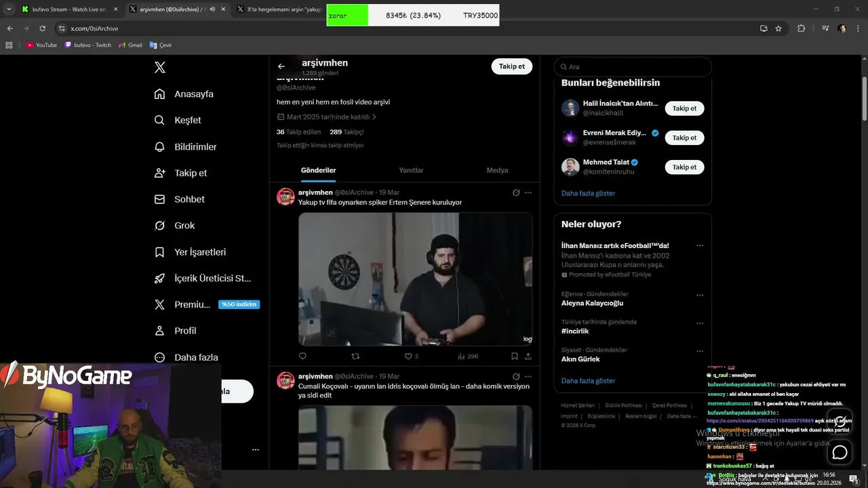Open options for Aleyna Kalaycıoğlu trend
This screenshot has width=868, height=488.
[x=700, y=295]
